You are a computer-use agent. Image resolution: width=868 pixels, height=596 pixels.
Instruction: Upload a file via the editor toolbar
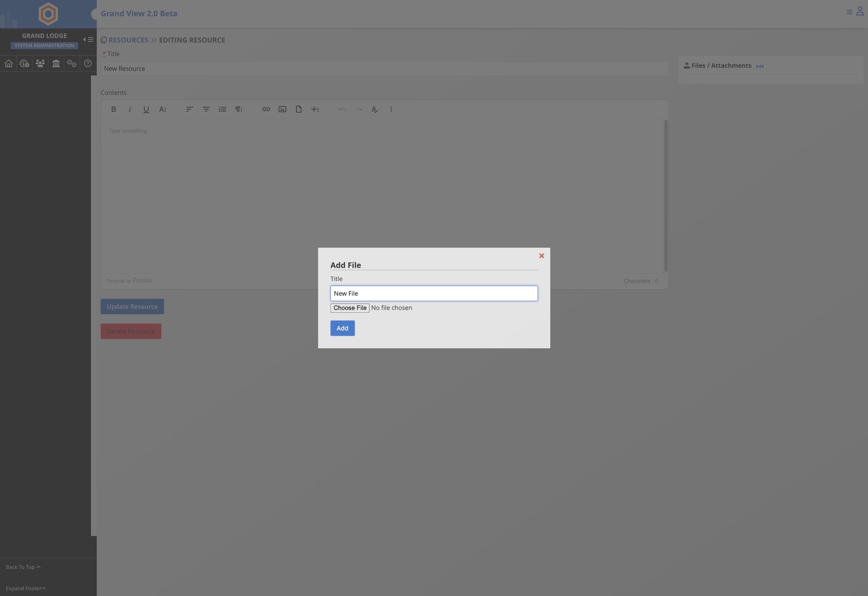(299, 110)
